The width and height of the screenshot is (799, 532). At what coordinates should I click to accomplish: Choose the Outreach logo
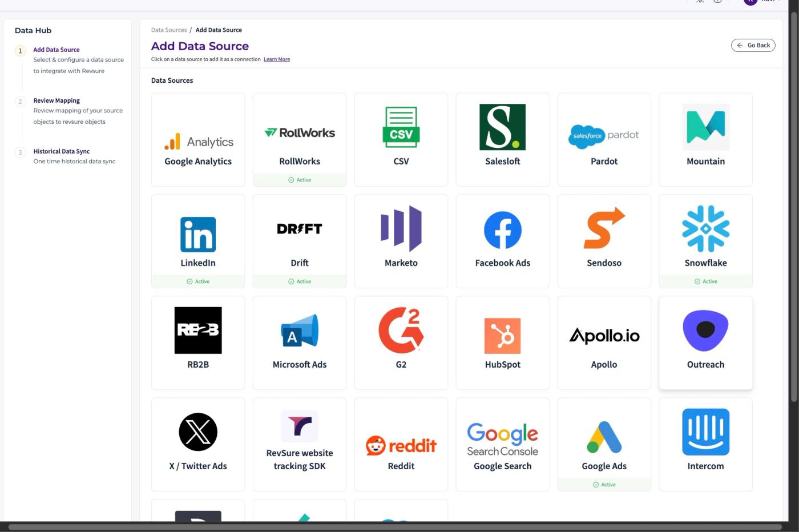coord(706,331)
